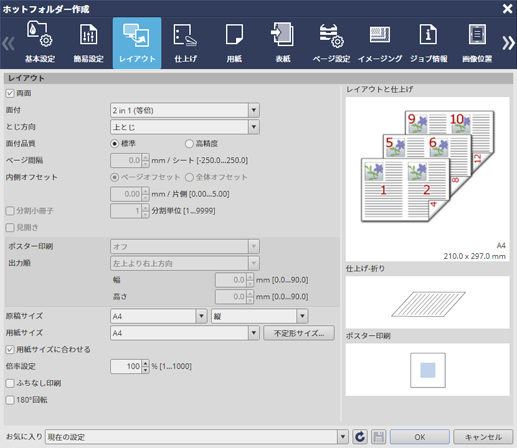Open the 基本設定 basic settings icon

[40, 43]
